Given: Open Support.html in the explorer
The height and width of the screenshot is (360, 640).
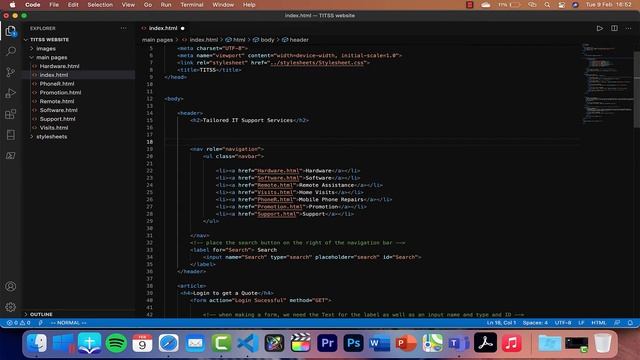Looking at the screenshot, I should click(58, 119).
